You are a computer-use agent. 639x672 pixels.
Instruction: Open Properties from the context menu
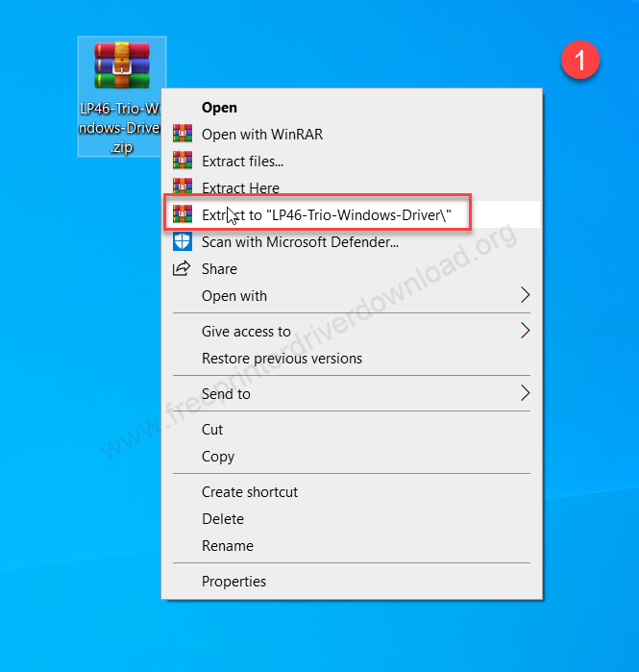[x=233, y=582]
